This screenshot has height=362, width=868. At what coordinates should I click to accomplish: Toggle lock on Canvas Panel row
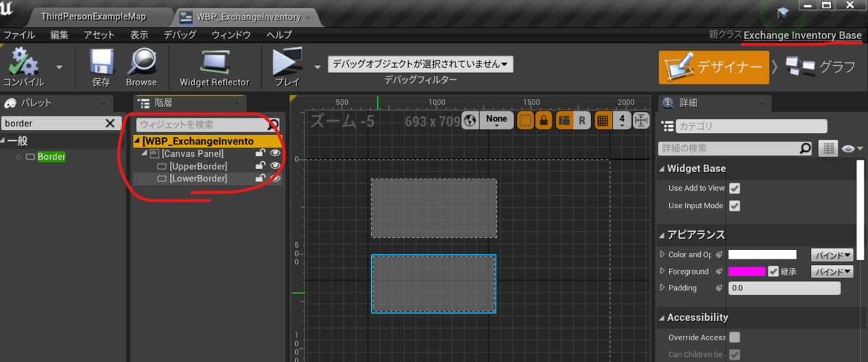(260, 154)
